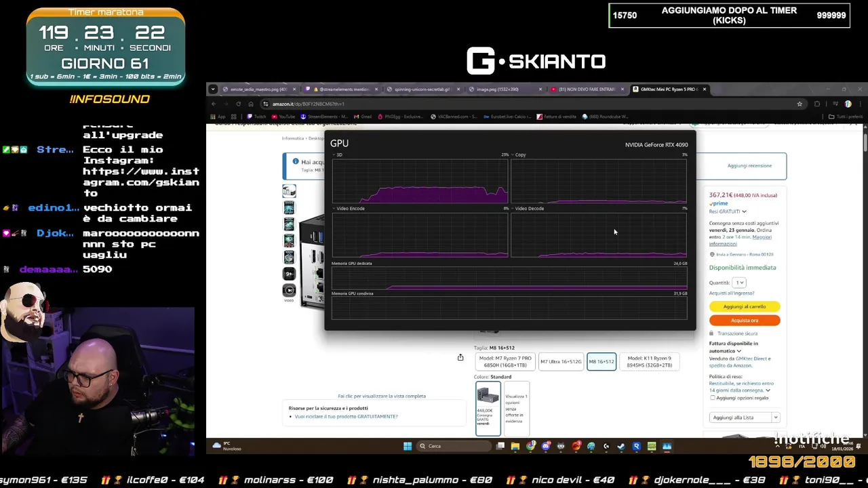Bookmark page with the star icon
The width and height of the screenshot is (868, 488).
coord(800,104)
